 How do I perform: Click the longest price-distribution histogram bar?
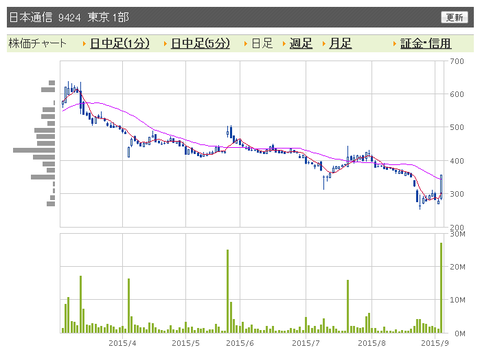34,150
